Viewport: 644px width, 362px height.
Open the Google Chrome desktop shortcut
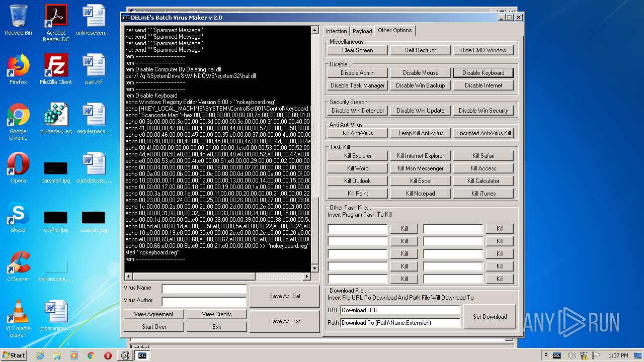18,122
